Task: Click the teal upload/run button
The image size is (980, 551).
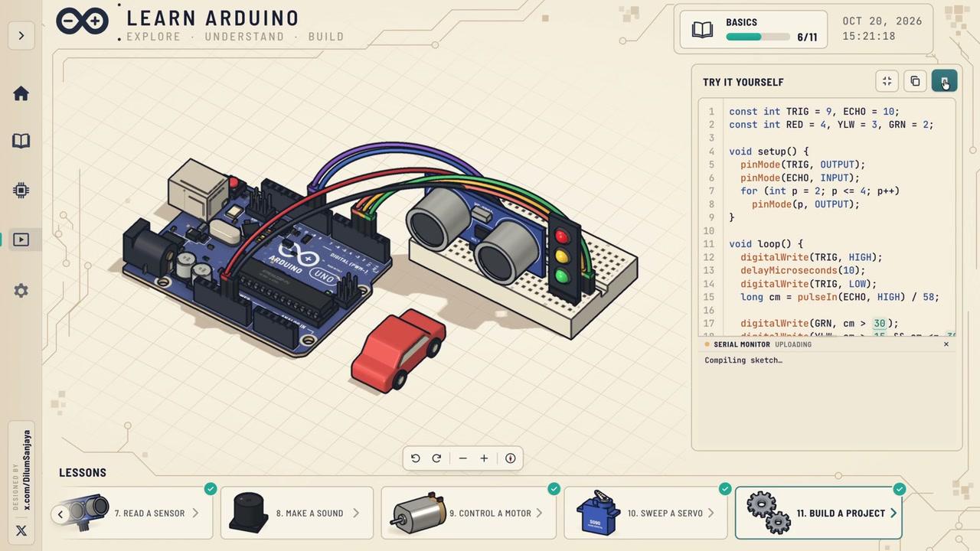Action: 944,81
